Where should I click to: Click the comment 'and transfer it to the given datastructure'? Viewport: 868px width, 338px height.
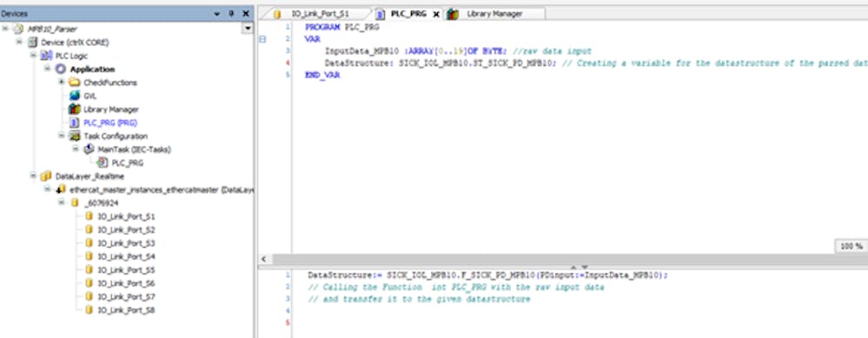coord(419,299)
